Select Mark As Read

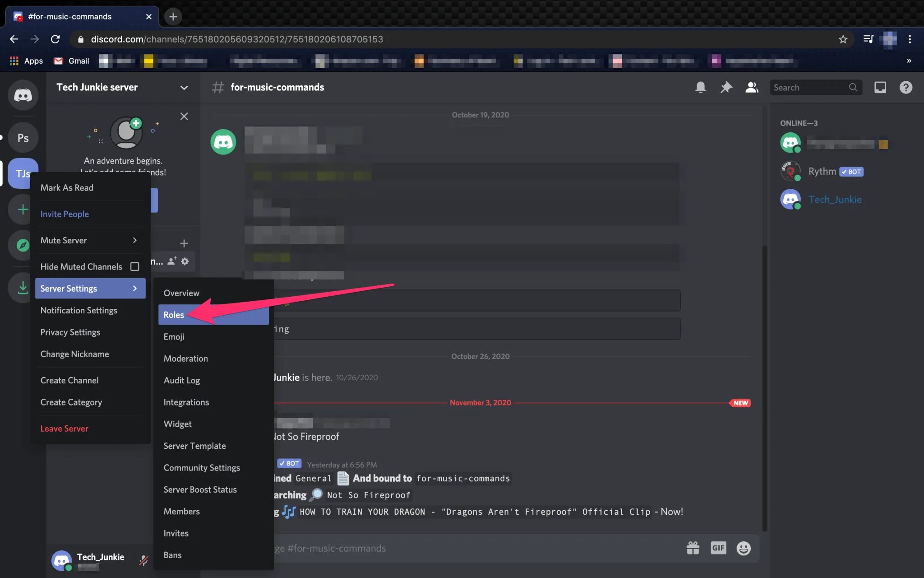(x=90, y=187)
